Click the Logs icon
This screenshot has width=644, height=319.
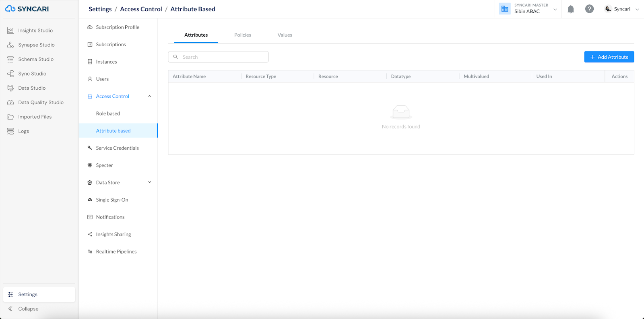[x=10, y=131]
